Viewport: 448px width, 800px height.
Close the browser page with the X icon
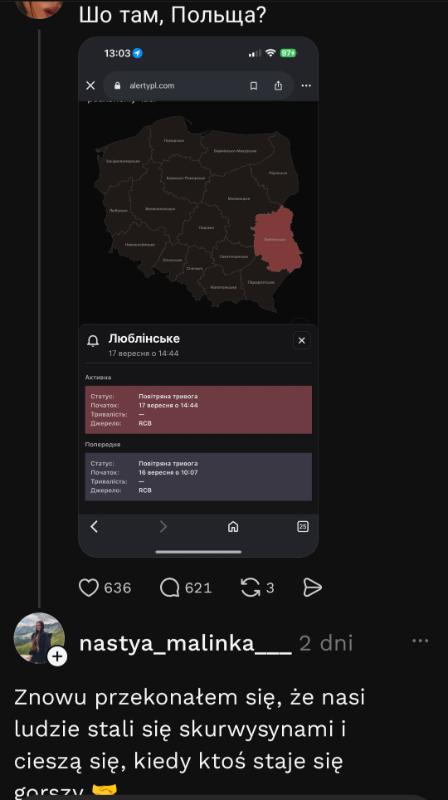point(90,86)
